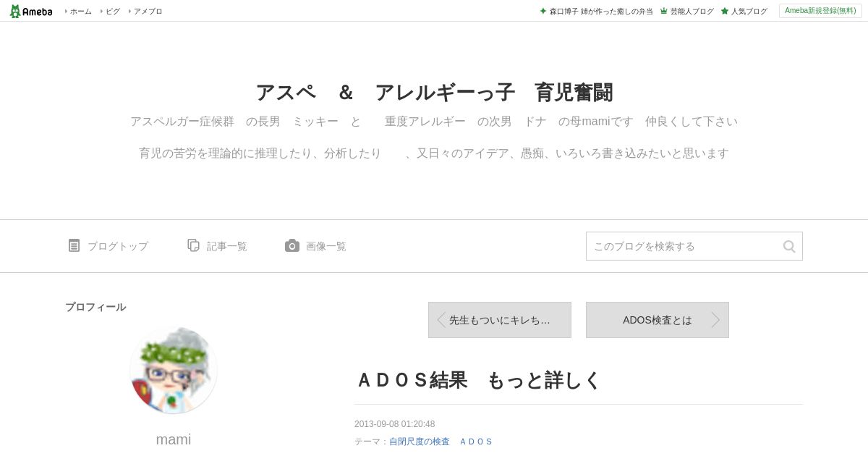868x456 pixels.
Task: Click small arrow icon before アメブロ
Action: click(130, 12)
